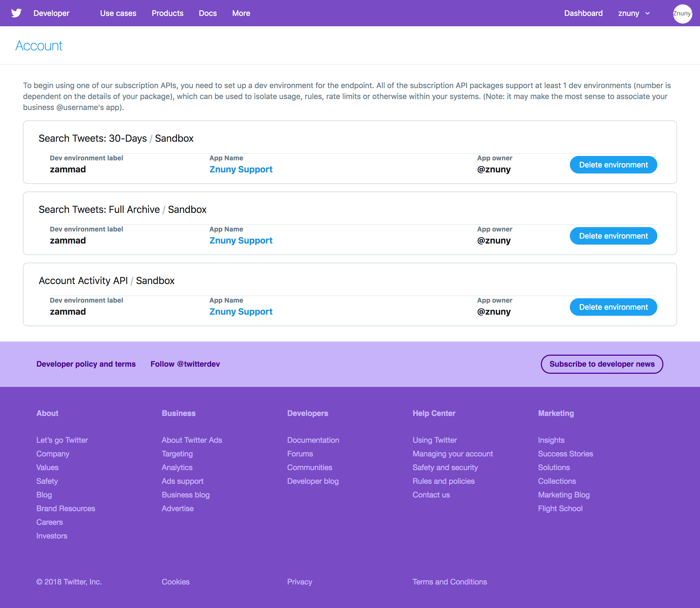Open Company footer link
The height and width of the screenshot is (608, 700).
point(53,454)
